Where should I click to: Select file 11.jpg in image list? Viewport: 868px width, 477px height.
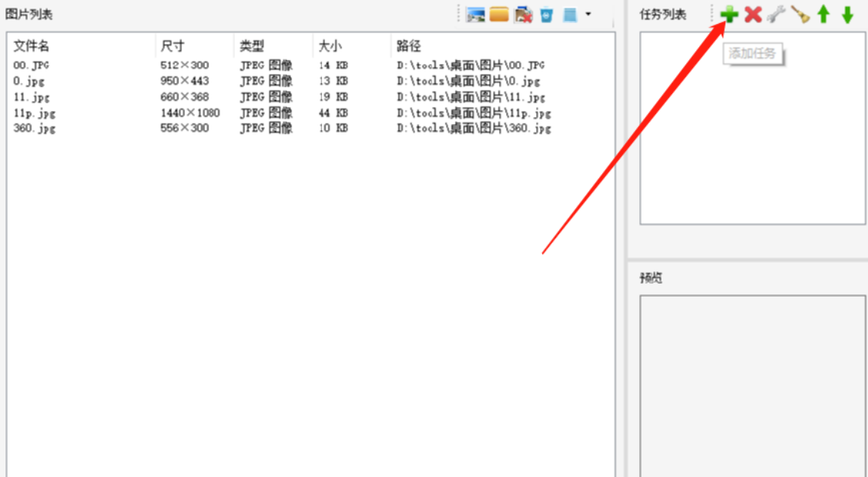[x=32, y=97]
